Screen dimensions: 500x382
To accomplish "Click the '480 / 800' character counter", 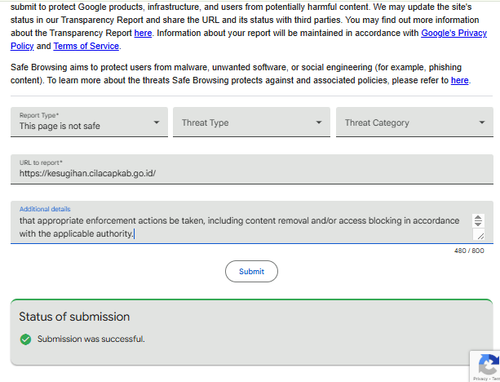I will click(469, 251).
